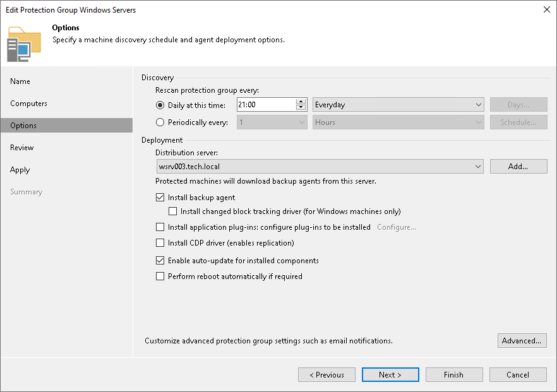Choose Periodically every rescan mode
Screen dimensions: 557x392
point(160,122)
